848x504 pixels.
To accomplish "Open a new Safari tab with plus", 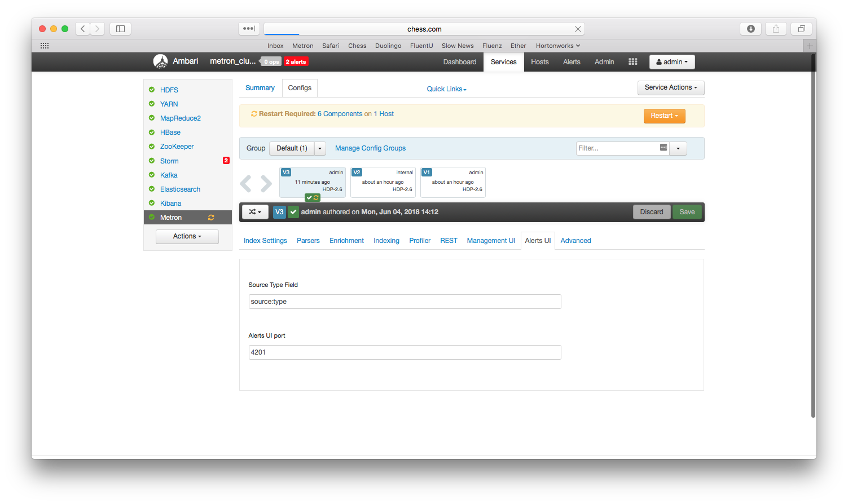I will [x=810, y=46].
